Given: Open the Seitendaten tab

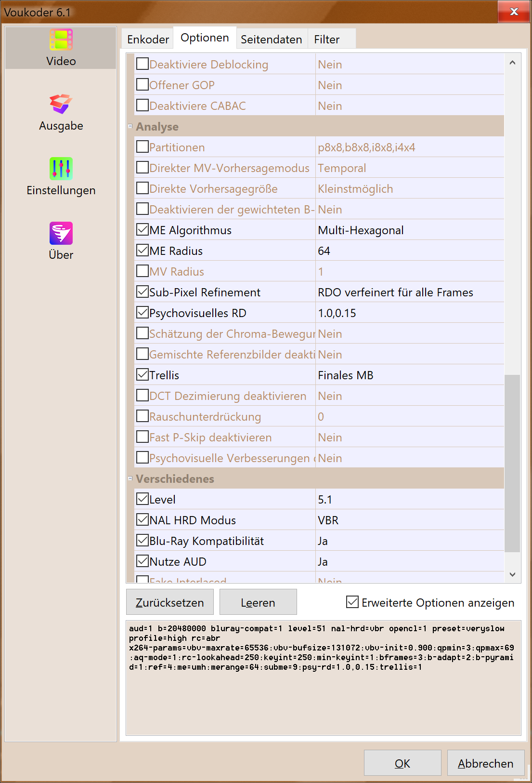Looking at the screenshot, I should click(271, 40).
